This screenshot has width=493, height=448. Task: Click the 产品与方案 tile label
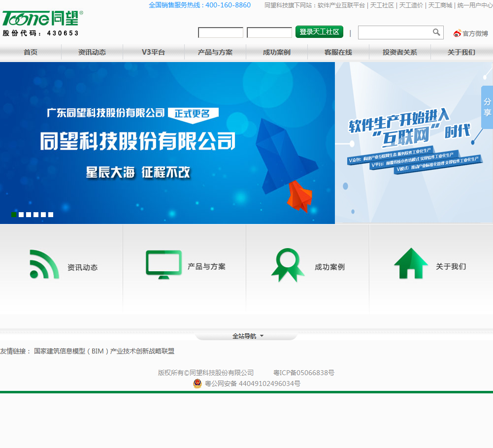206,267
